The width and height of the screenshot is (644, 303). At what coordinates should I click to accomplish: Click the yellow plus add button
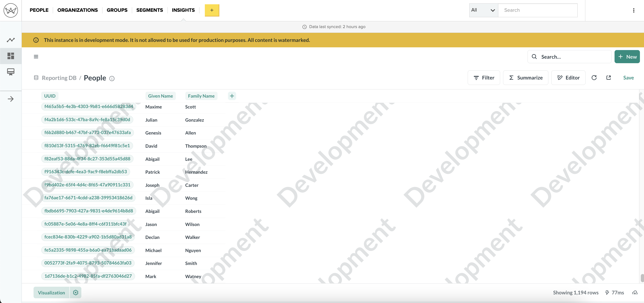[x=212, y=10]
